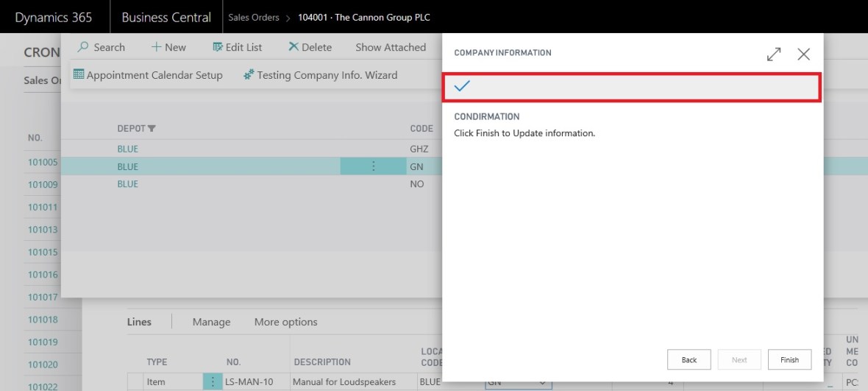Go Back in the wizard

coord(689,359)
